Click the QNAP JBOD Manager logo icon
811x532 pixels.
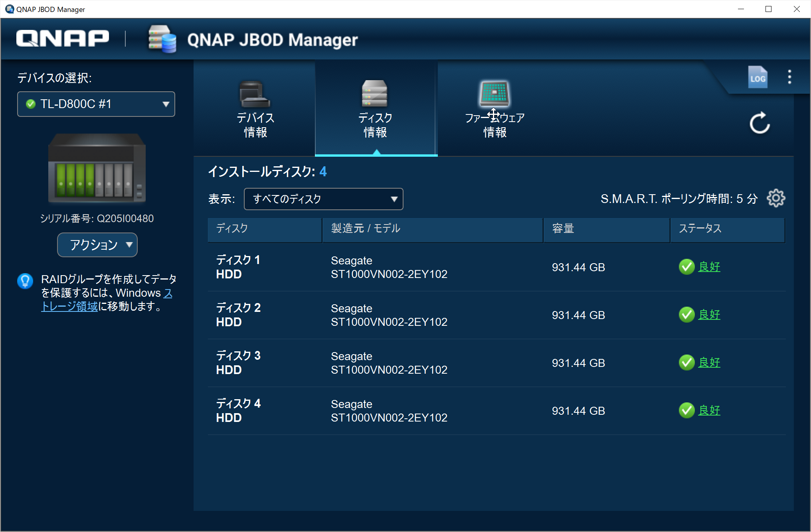click(x=162, y=39)
